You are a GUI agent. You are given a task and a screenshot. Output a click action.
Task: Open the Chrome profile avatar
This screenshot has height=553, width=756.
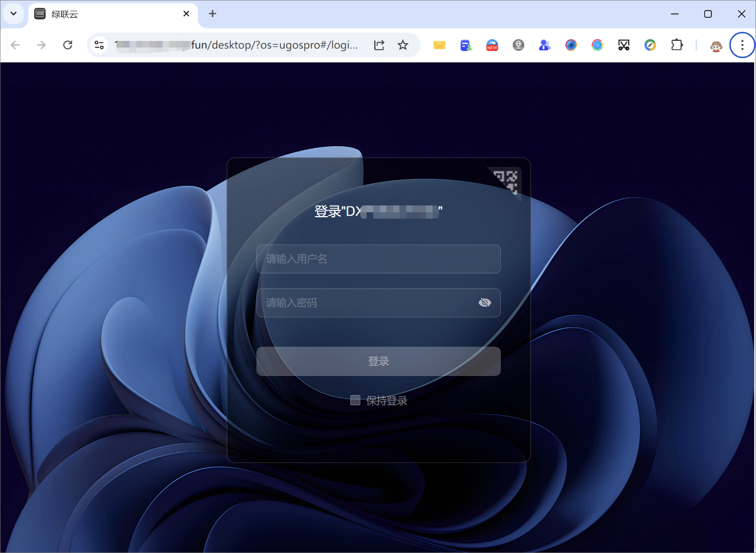pyautogui.click(x=716, y=45)
